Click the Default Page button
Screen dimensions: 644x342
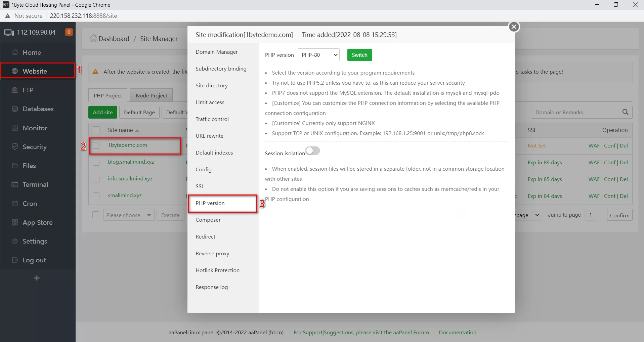click(x=139, y=112)
